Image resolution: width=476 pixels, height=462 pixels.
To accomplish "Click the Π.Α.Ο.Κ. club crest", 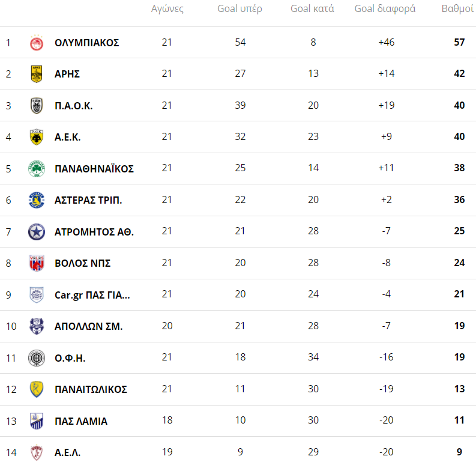I will coord(37,106).
